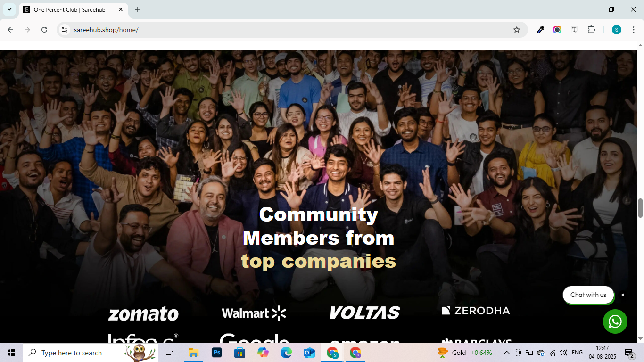Open Photoshop from the taskbar
The height and width of the screenshot is (362, 644).
pos(217,353)
